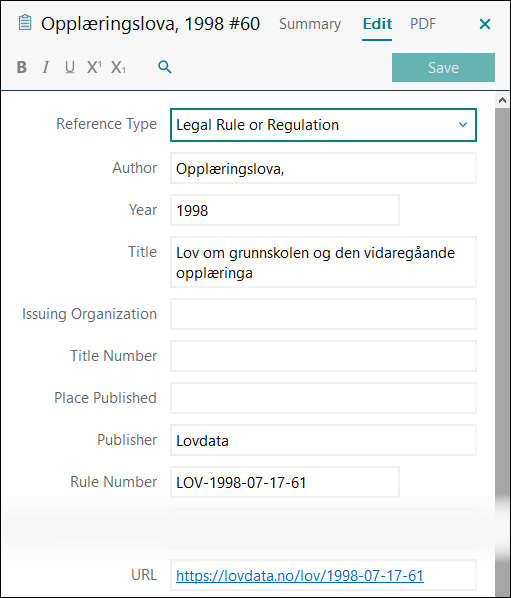Apply italic formatting
The image size is (511, 598).
click(46, 67)
